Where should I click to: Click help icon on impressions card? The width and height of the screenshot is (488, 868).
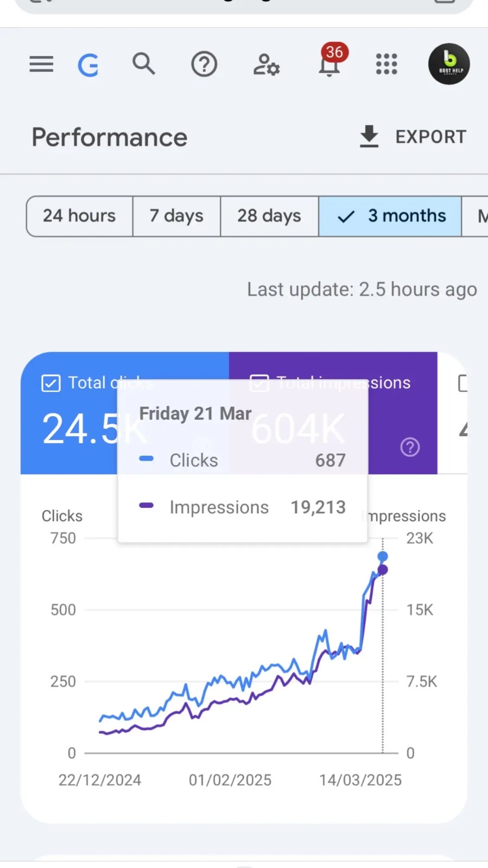[410, 448]
